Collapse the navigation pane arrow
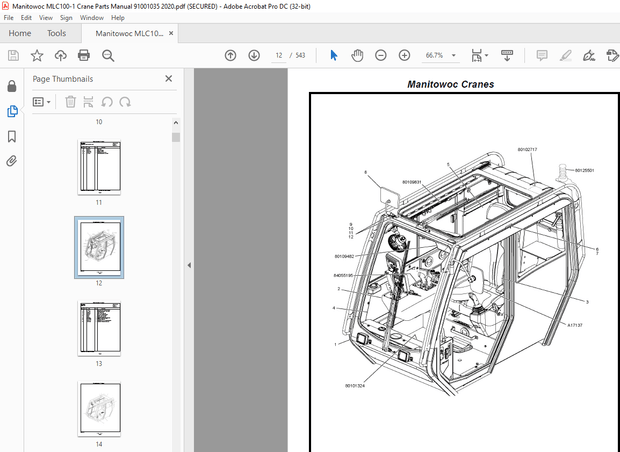This screenshot has height=452, width=620. pyautogui.click(x=189, y=265)
